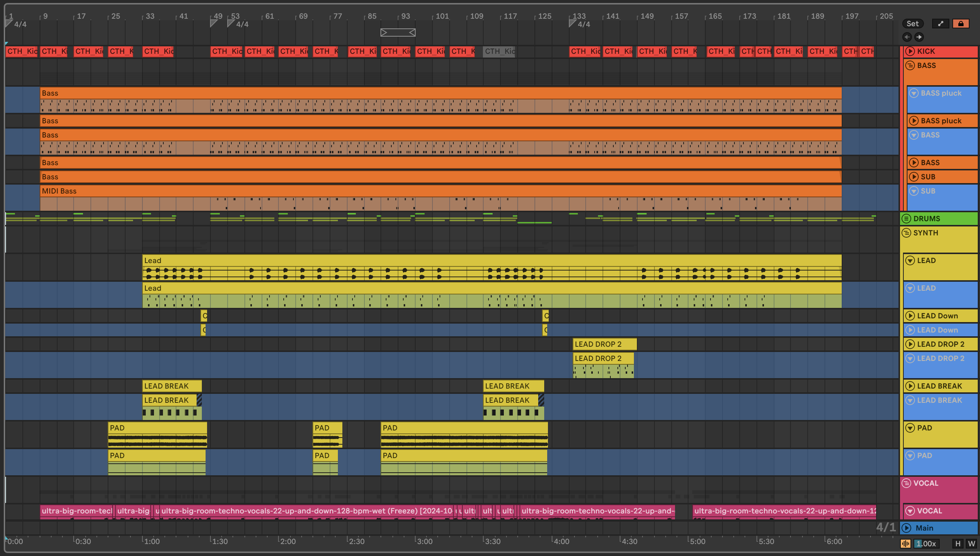Viewport: 980px width, 556px height.
Task: Jump to the previous locator arrow
Action: coord(907,37)
